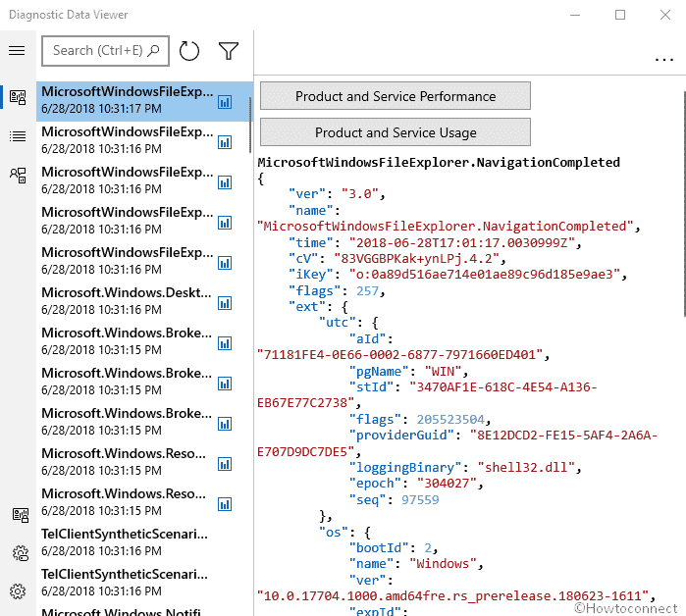Open the hamburger navigation menu

17,50
